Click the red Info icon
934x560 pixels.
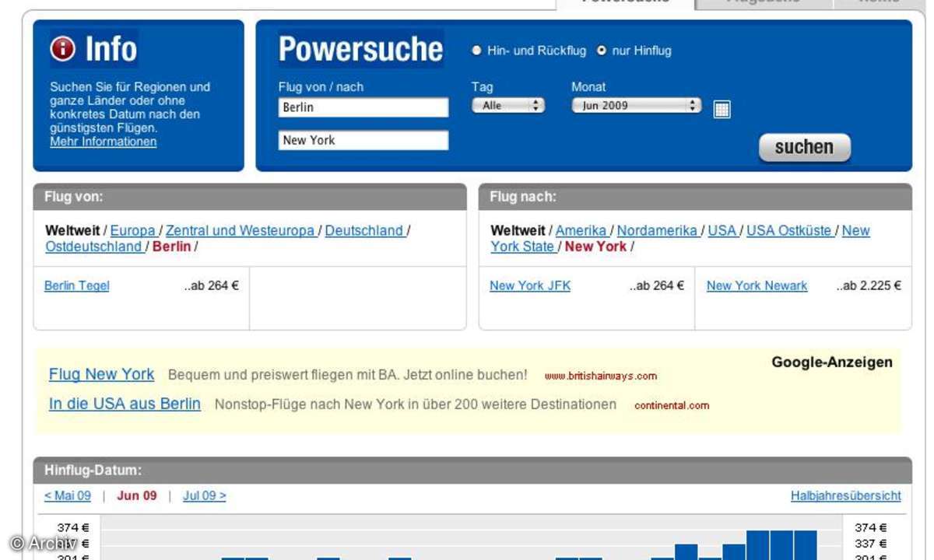[63, 50]
